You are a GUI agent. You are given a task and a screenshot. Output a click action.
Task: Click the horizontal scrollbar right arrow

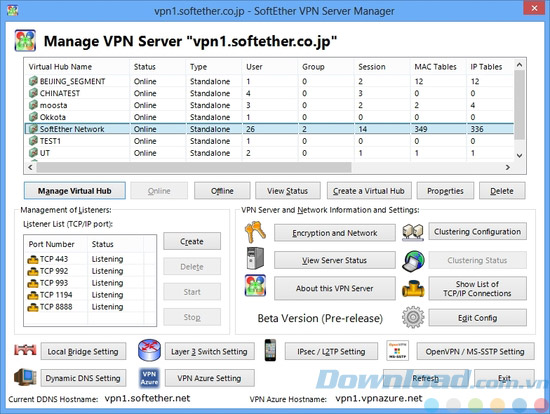pos(508,167)
